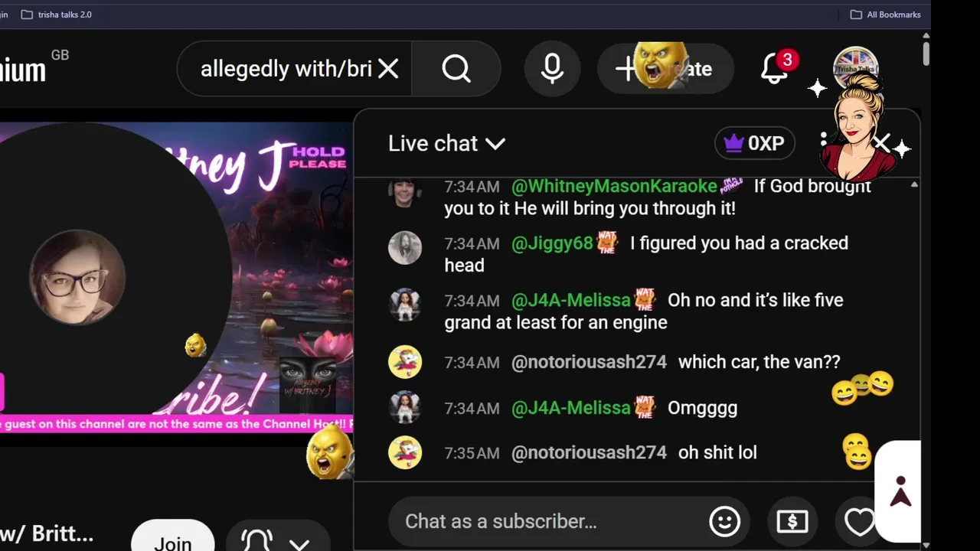Screen dimensions: 980x551
Task: Open the notifications bell
Action: [x=774, y=69]
